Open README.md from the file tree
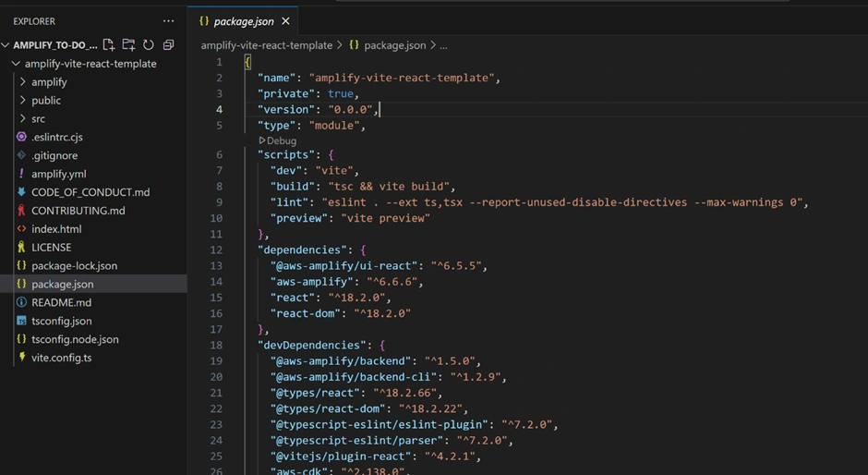The image size is (868, 475). pos(61,302)
